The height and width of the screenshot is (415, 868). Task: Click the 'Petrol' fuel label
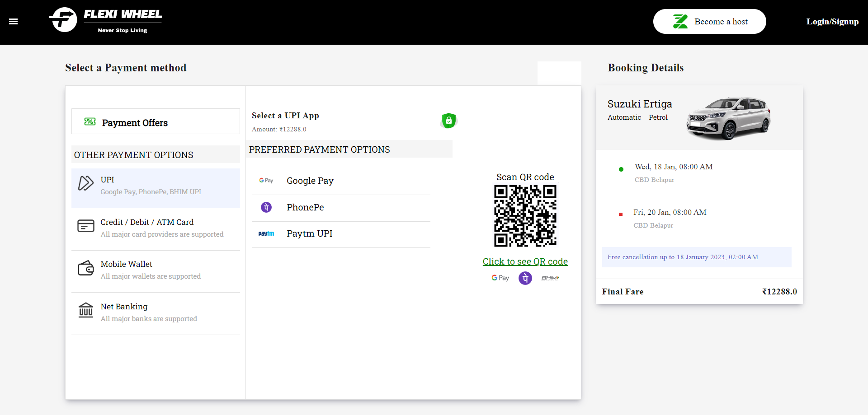pyautogui.click(x=658, y=117)
